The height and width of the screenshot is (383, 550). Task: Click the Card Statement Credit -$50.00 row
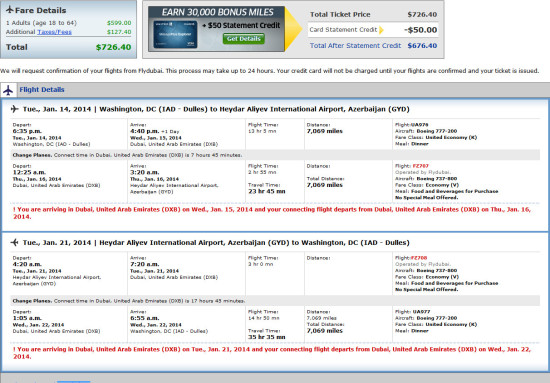374,30
